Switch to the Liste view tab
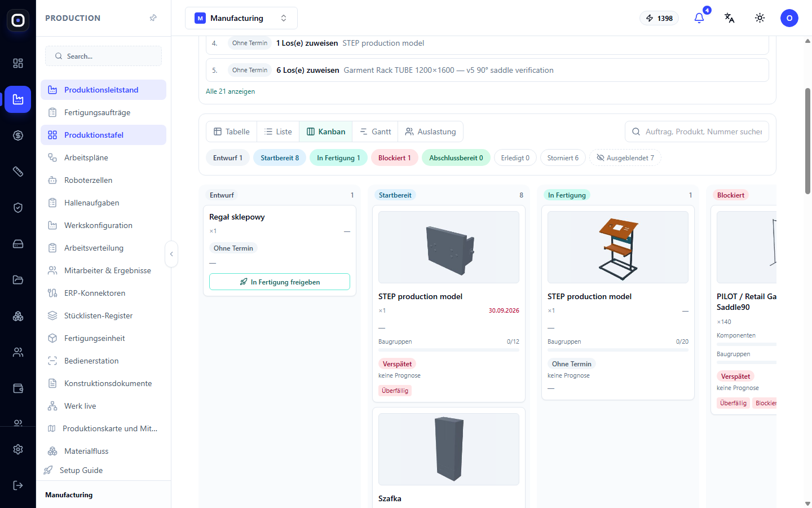The image size is (812, 508). [278, 132]
